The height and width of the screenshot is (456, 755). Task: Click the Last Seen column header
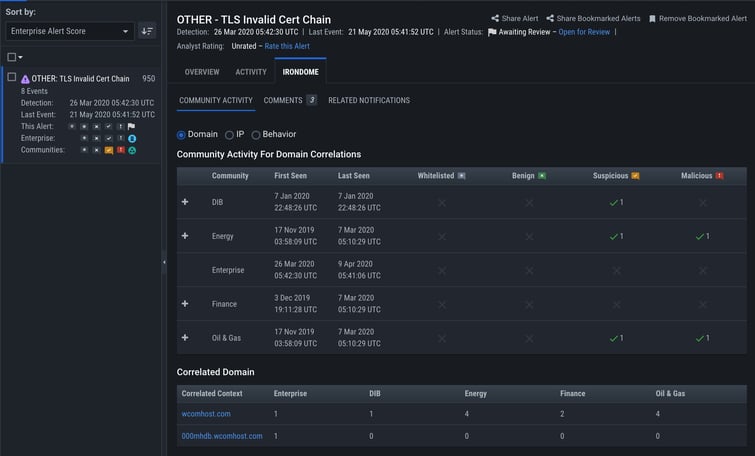pyautogui.click(x=353, y=176)
